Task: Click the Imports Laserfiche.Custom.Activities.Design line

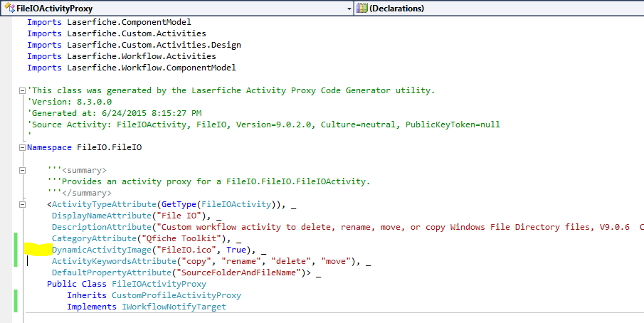Action: [x=134, y=45]
